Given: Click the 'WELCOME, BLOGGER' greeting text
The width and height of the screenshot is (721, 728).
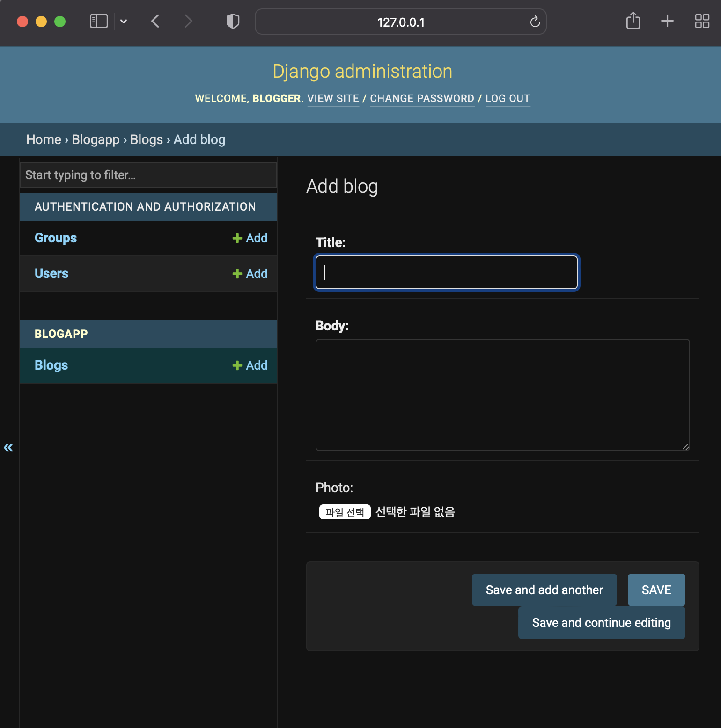Looking at the screenshot, I should pyautogui.click(x=248, y=98).
